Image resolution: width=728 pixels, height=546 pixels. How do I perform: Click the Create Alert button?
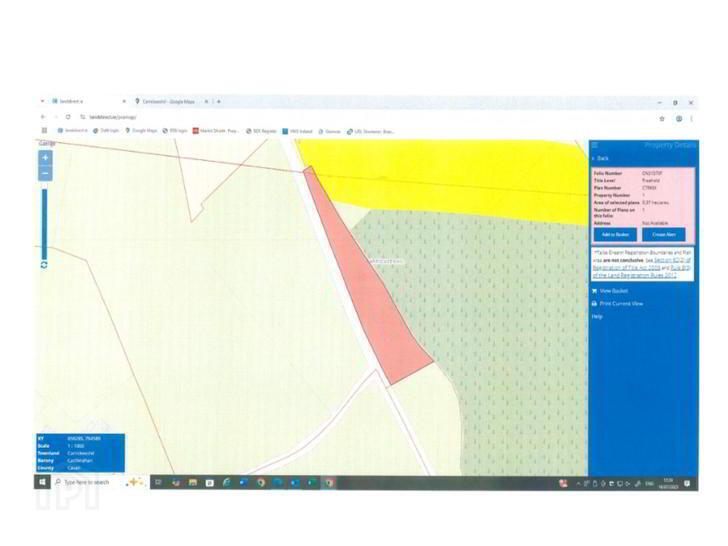(664, 234)
